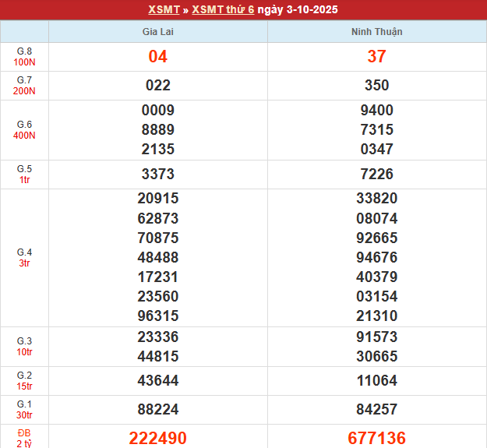
Task: Click the G.2 number 43644
Action: [158, 381]
